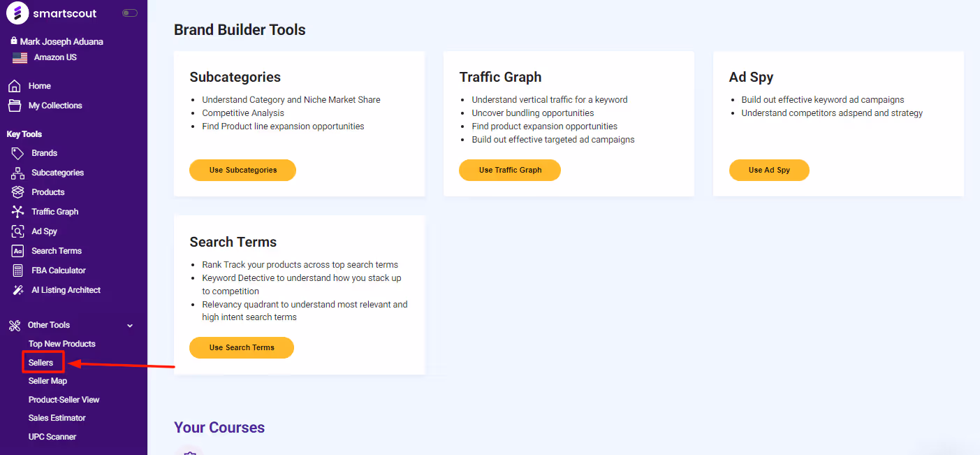Click the Brands tag icon
The image size is (980, 455).
point(18,153)
